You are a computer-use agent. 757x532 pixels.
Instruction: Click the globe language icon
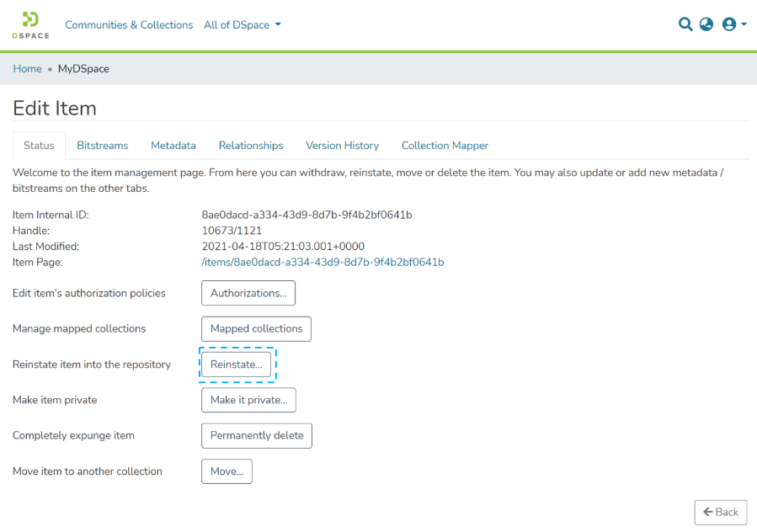(x=706, y=24)
